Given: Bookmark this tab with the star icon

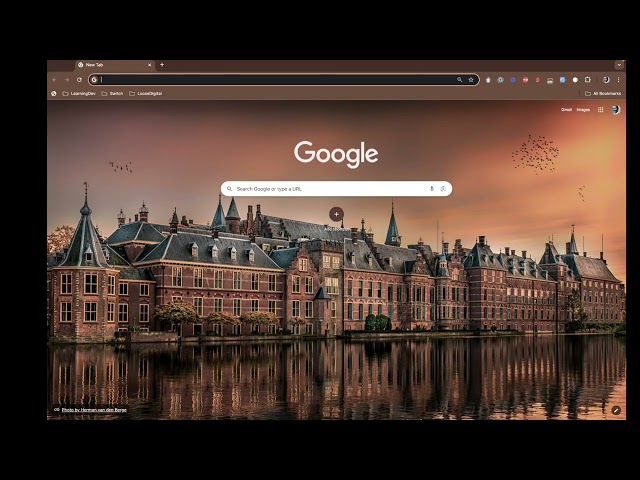Looking at the screenshot, I should (x=471, y=80).
